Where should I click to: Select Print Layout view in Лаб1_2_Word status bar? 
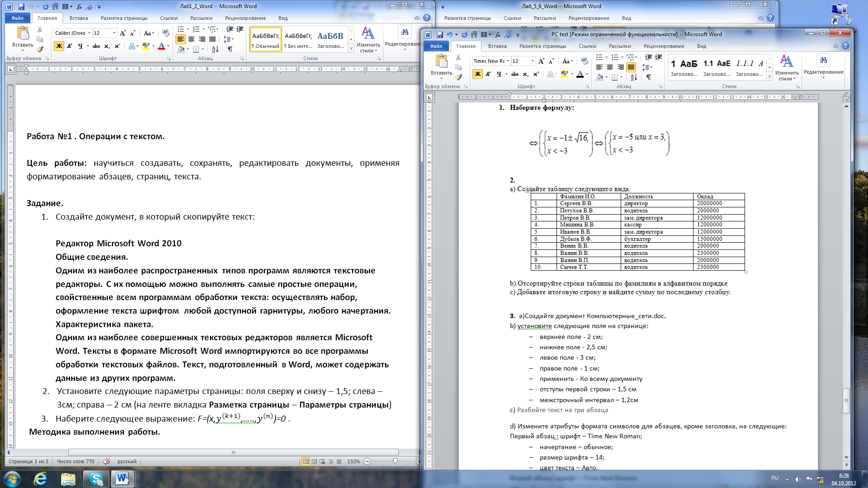point(306,461)
